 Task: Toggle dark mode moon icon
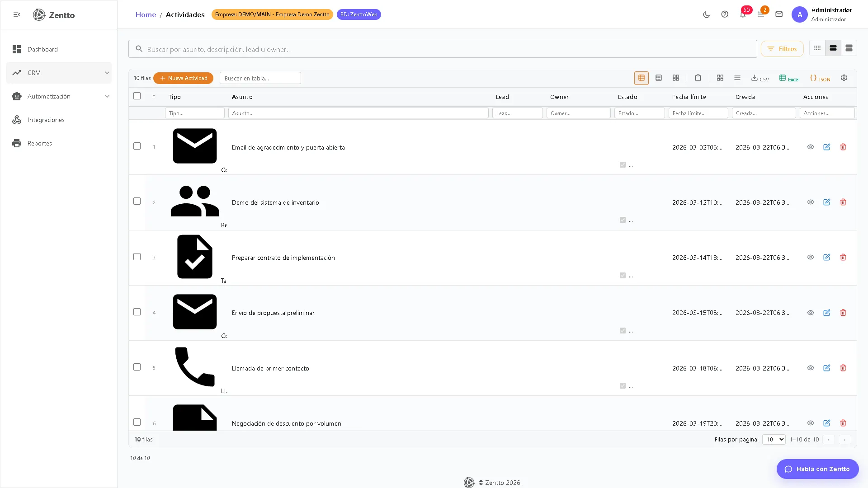pos(706,14)
